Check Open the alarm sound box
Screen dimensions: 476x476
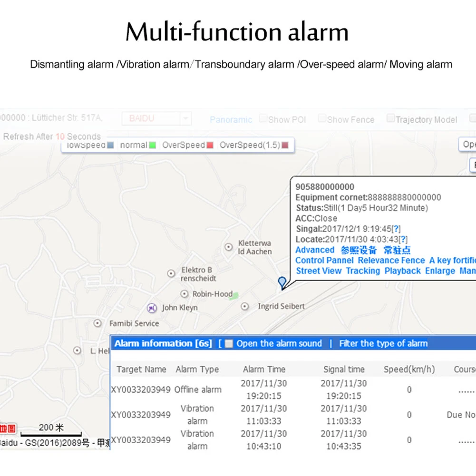229,344
